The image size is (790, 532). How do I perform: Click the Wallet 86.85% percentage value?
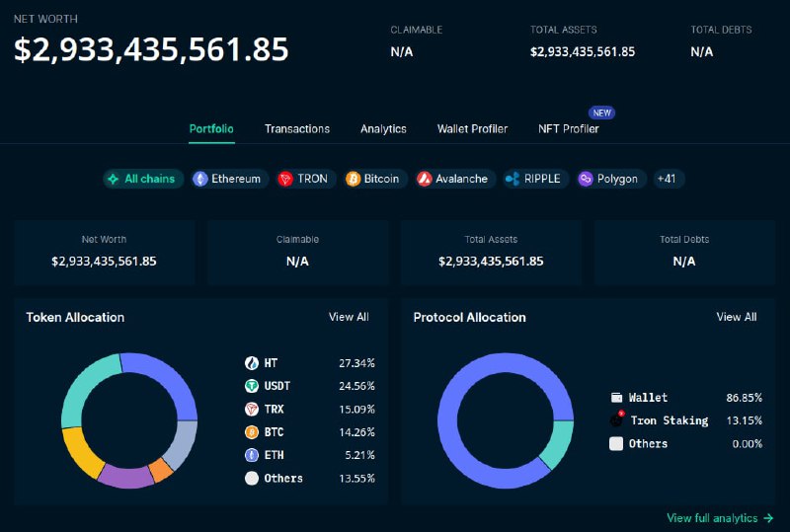(x=745, y=398)
